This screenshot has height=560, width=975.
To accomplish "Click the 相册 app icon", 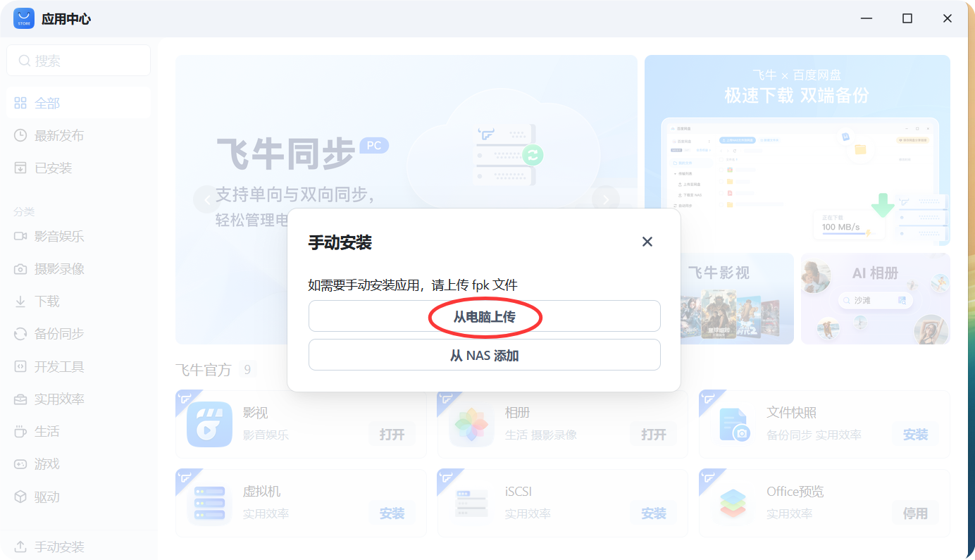I will point(471,424).
